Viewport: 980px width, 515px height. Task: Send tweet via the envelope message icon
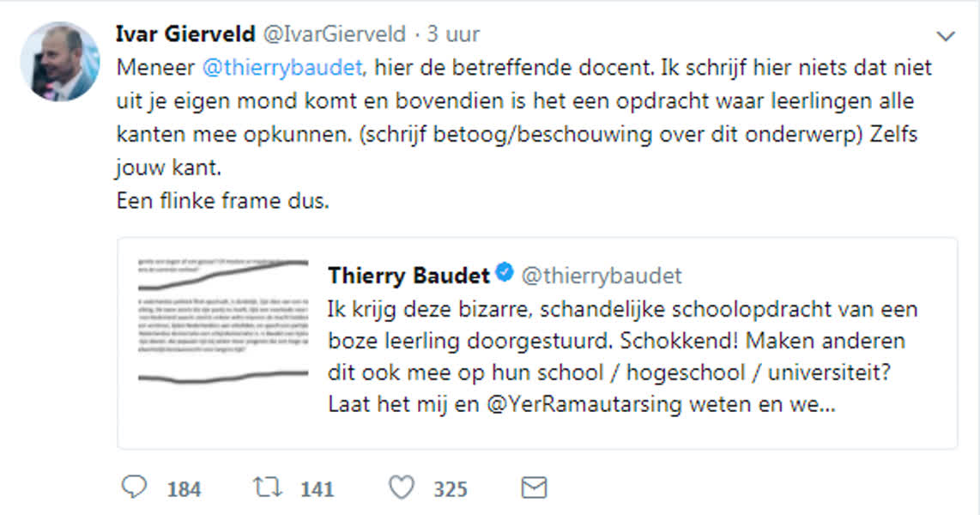coord(534,488)
